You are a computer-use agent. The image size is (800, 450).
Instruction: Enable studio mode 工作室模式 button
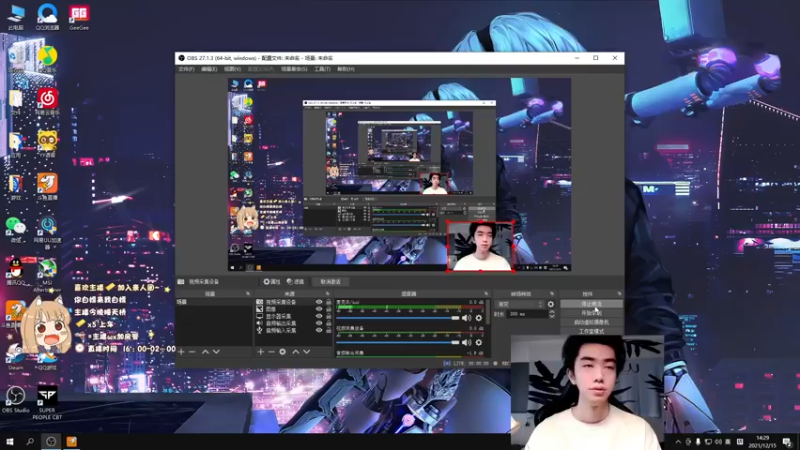[591, 331]
